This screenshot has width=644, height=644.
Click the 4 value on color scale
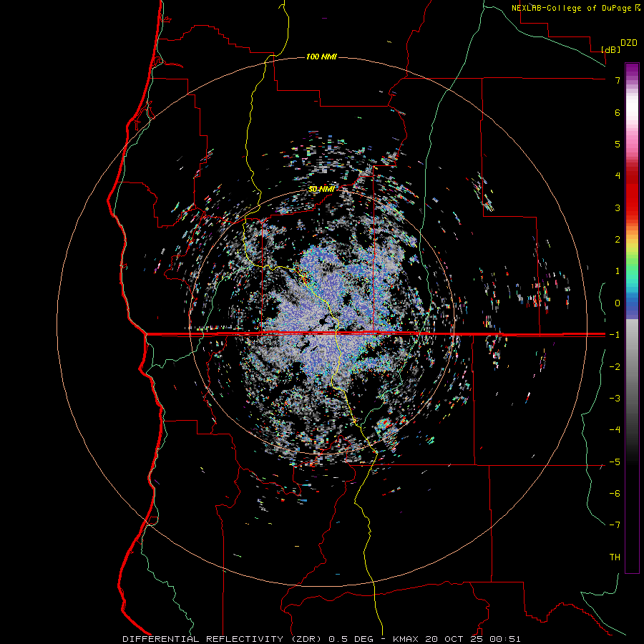tap(618, 176)
